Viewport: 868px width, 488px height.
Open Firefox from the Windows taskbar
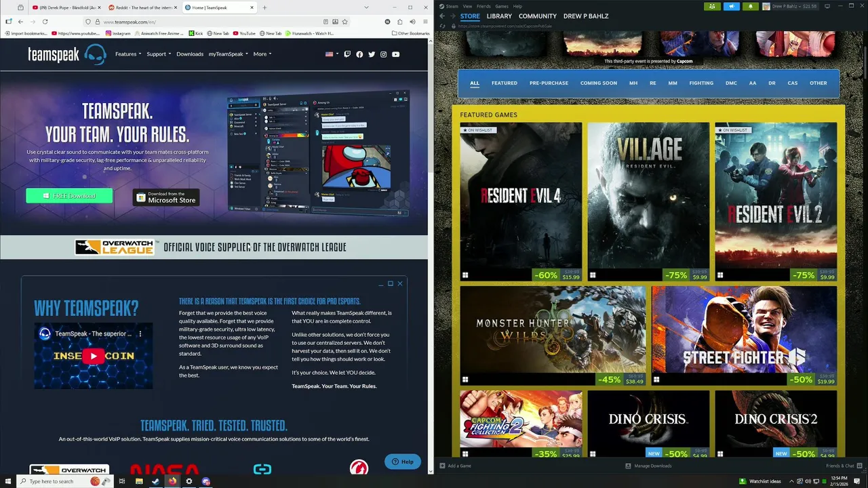point(172,481)
